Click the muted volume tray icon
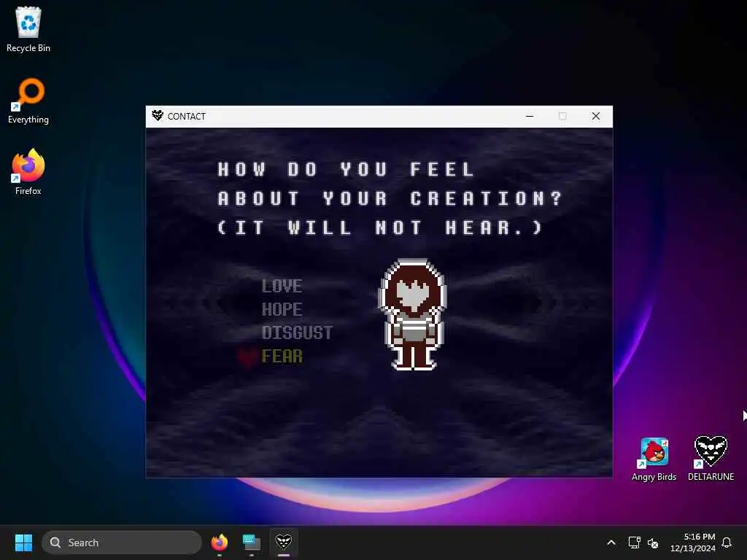The width and height of the screenshot is (747, 560). pos(653,542)
